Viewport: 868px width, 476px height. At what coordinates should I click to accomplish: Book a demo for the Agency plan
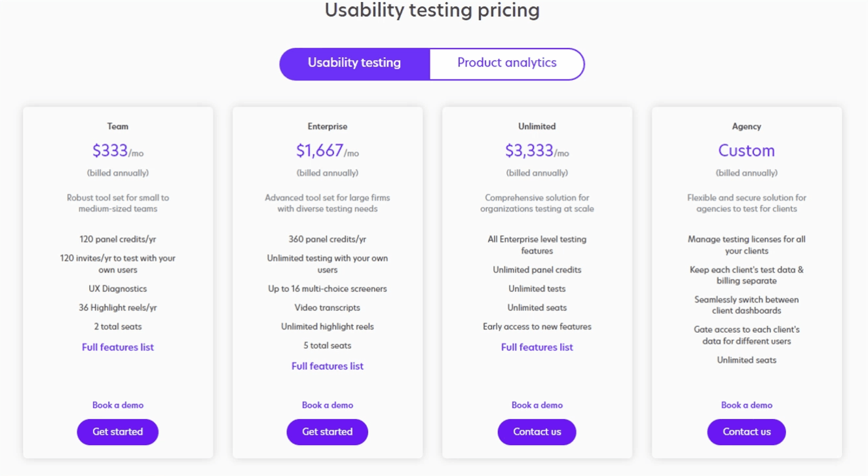(747, 405)
